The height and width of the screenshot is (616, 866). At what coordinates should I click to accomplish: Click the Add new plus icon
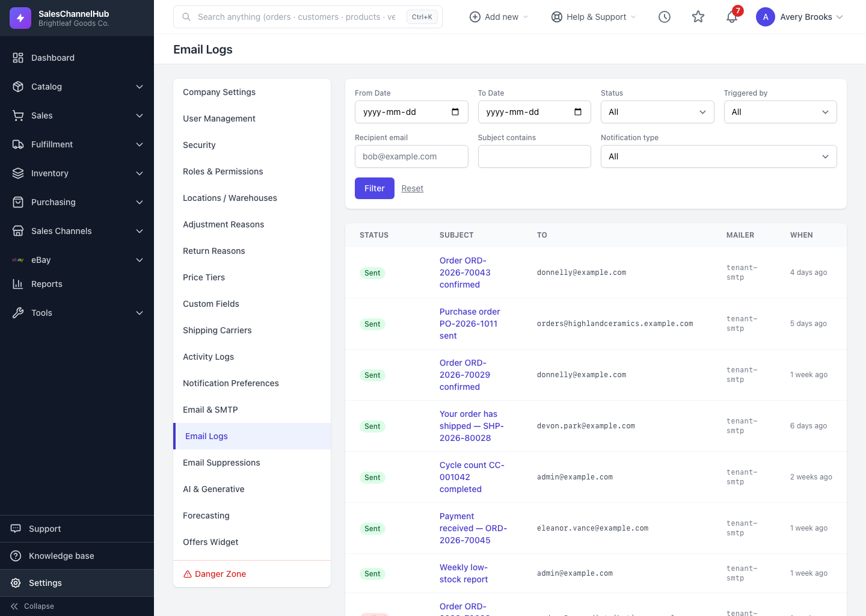[474, 17]
